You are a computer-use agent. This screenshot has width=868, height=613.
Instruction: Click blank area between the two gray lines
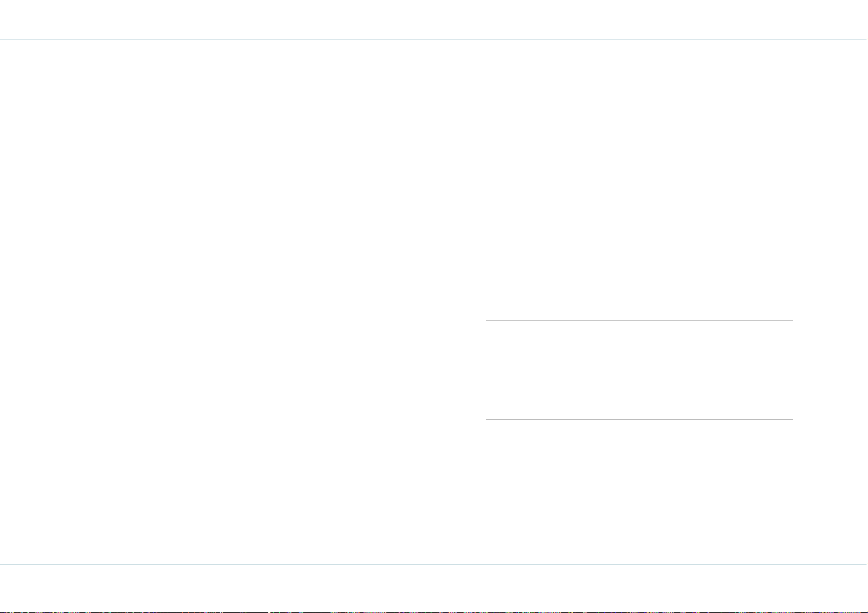(639, 370)
